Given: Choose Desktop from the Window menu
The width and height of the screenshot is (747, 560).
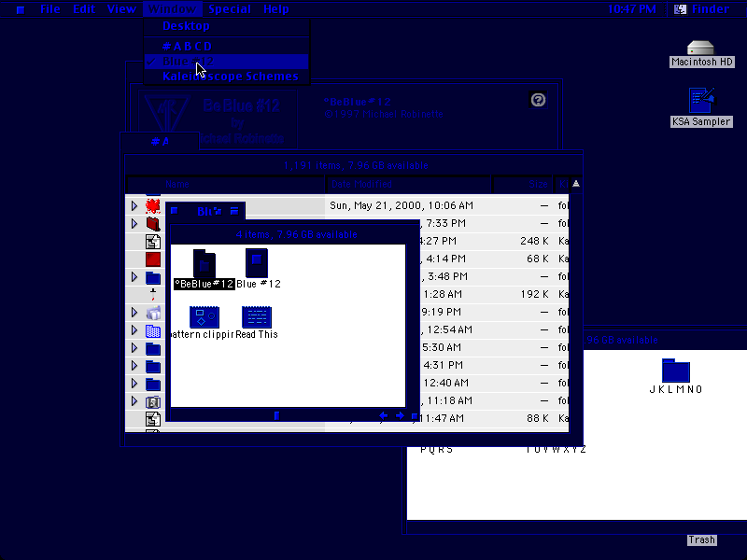Looking at the screenshot, I should (x=227, y=26).
